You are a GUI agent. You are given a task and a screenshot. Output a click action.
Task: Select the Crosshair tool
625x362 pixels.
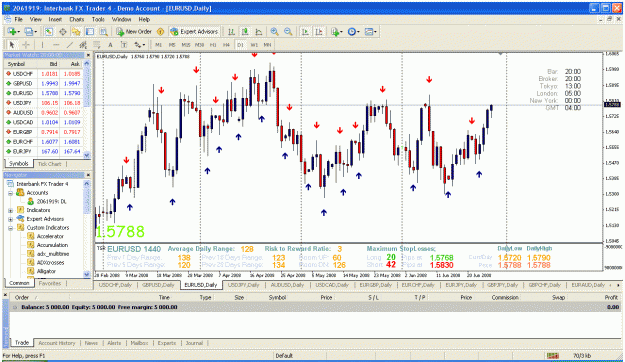[x=26, y=45]
